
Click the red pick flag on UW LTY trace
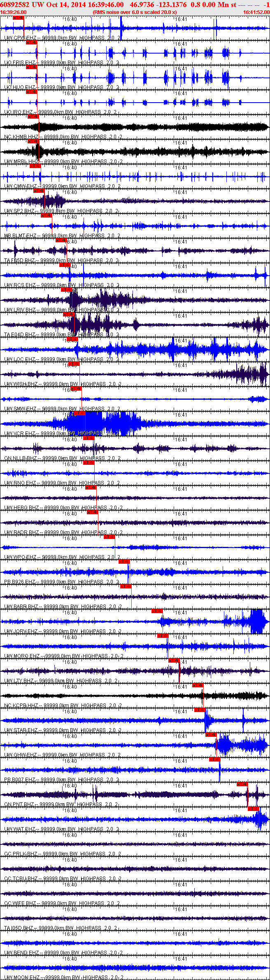pos(174,661)
